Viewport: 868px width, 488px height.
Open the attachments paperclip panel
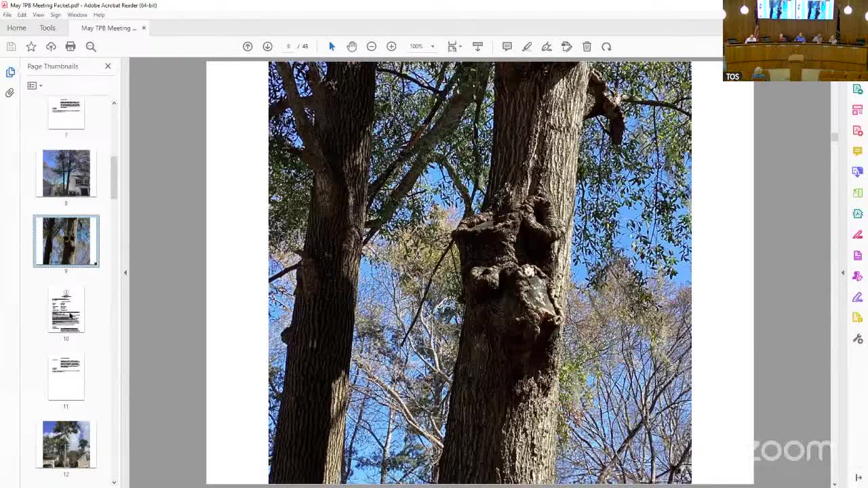click(x=10, y=93)
